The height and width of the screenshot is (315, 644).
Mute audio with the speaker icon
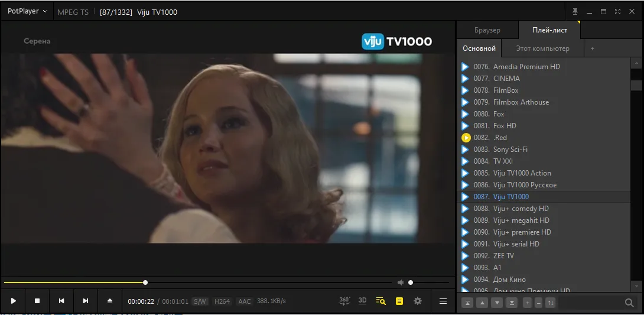[x=401, y=282]
